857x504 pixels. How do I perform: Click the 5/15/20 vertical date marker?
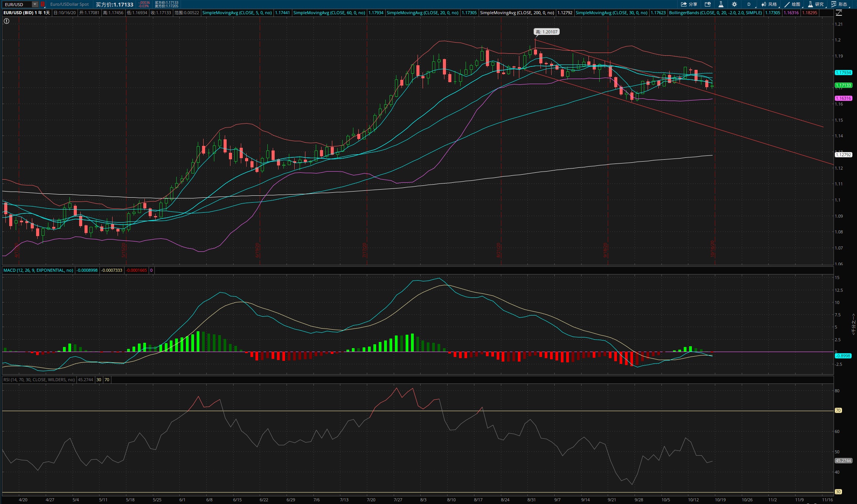click(124, 250)
